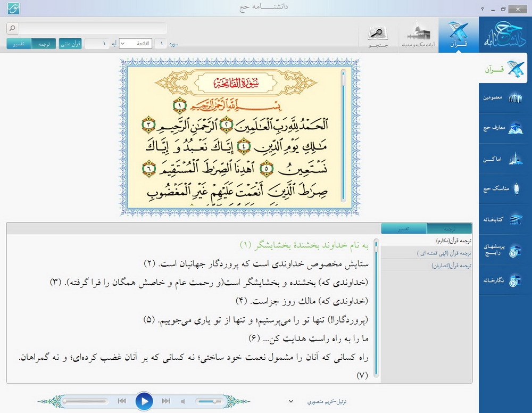Select translation line ending with (۵)
This screenshot has height=413, width=532.
(256, 320)
